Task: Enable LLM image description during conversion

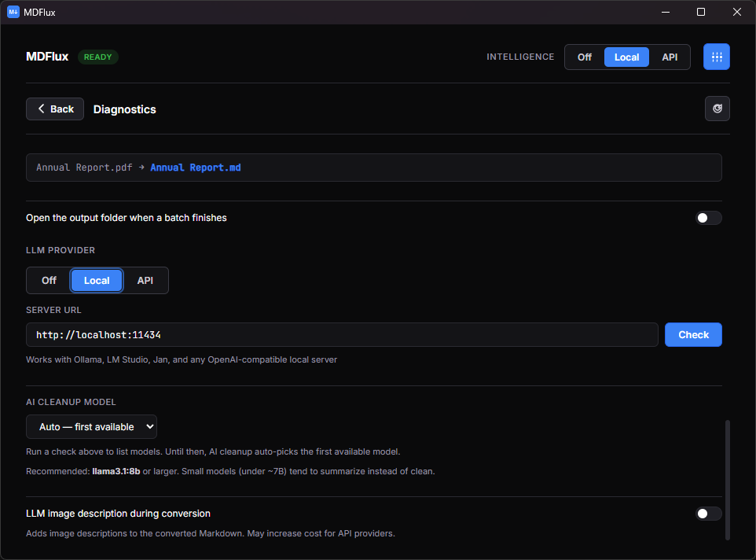Action: pyautogui.click(x=708, y=514)
